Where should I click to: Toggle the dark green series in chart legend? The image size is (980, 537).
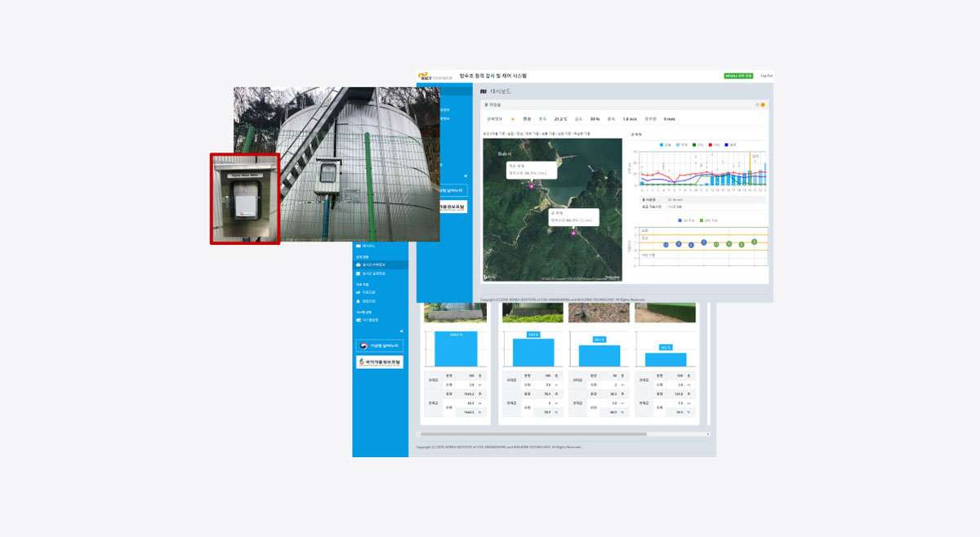point(695,144)
